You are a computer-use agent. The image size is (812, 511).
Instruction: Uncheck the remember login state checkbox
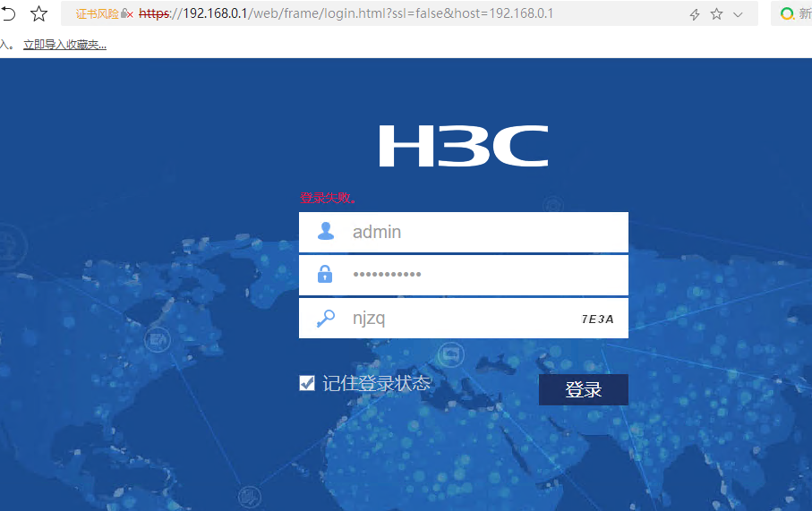coord(307,383)
